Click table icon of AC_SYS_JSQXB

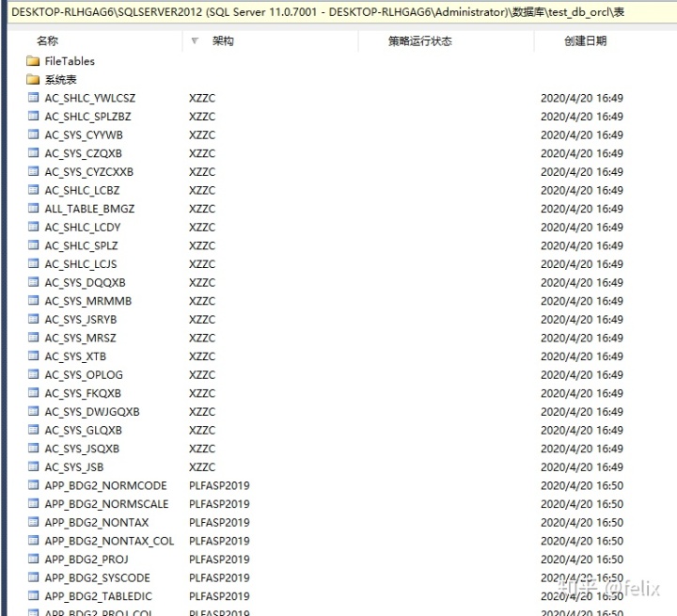tap(33, 449)
